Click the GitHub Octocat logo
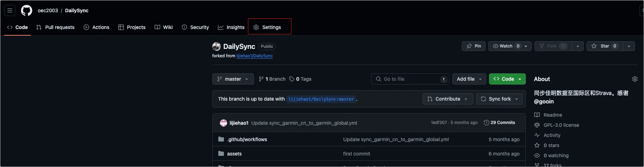 click(27, 10)
